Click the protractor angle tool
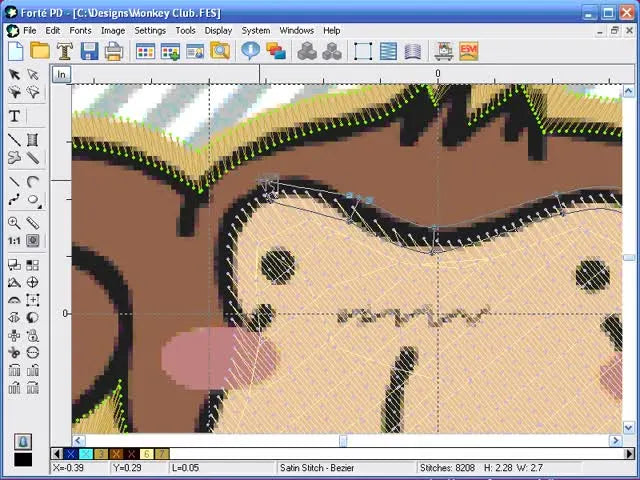This screenshot has height=480, width=640. [x=14, y=300]
